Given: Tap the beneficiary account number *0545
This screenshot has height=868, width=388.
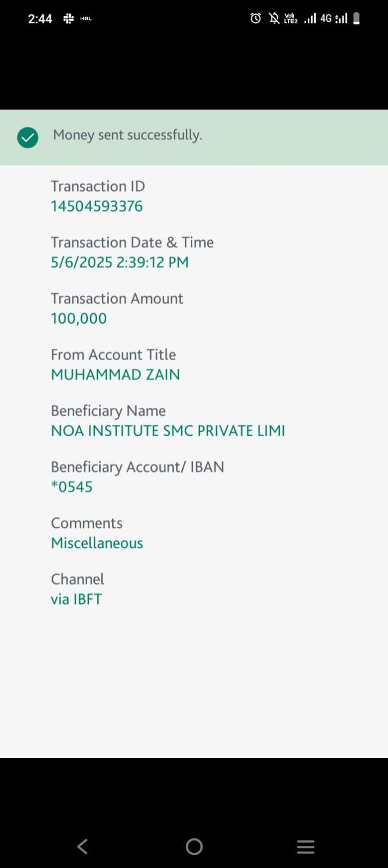Looking at the screenshot, I should coord(72,487).
